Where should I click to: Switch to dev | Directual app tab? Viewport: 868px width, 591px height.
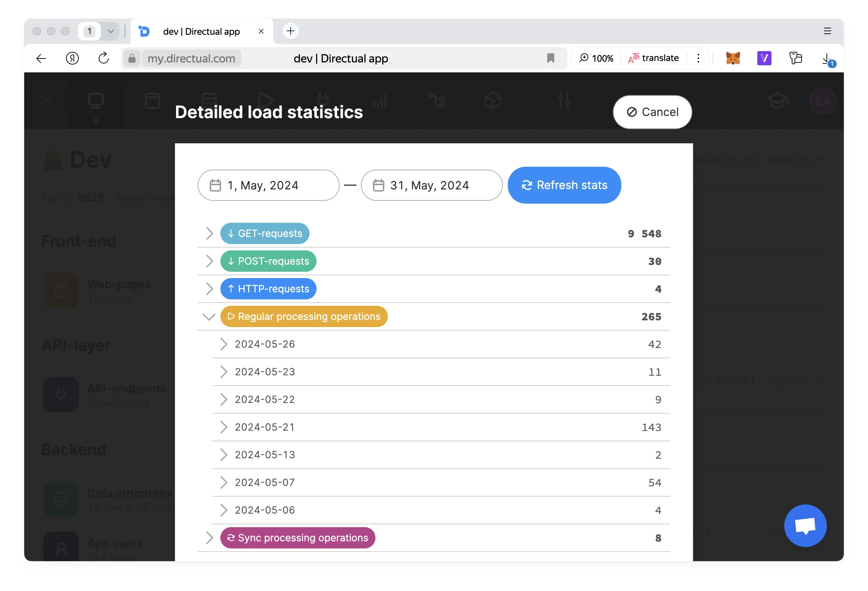pyautogui.click(x=201, y=31)
